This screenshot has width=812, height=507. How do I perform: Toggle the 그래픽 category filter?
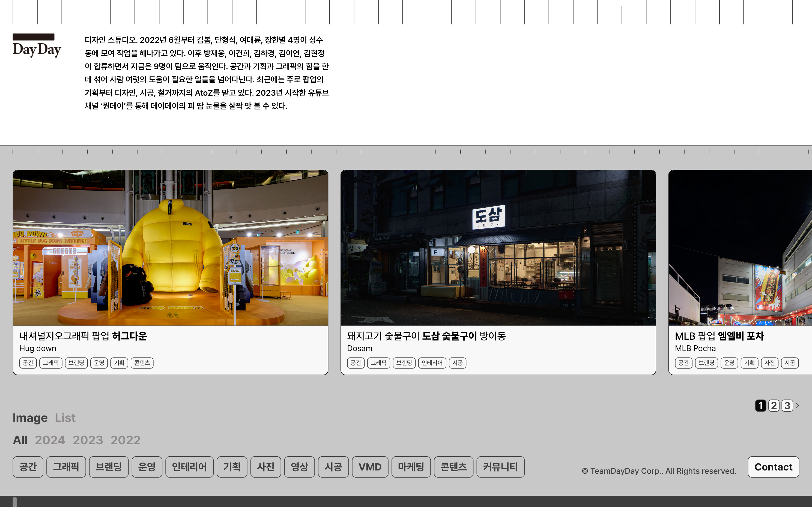coord(66,467)
